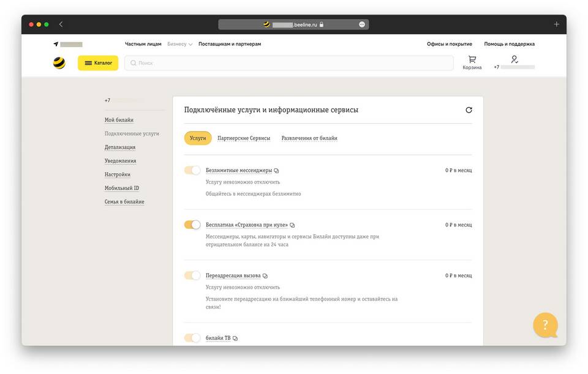Open the Каталог menu button
The height and width of the screenshot is (374, 588).
[98, 63]
